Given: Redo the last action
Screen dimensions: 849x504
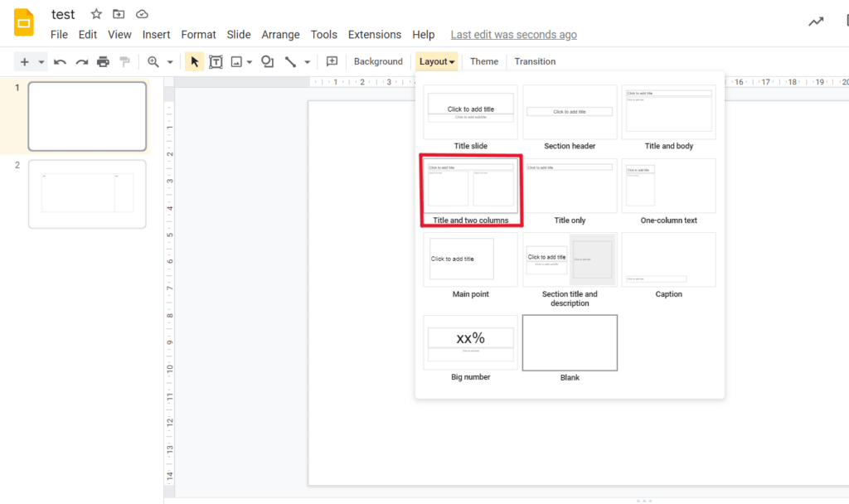Looking at the screenshot, I should tap(82, 61).
